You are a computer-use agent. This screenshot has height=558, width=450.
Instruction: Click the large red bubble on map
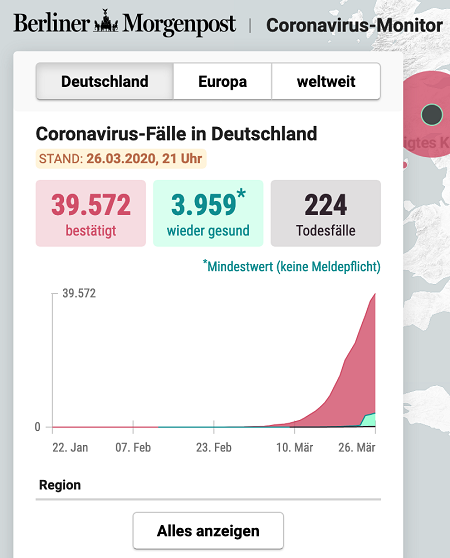(x=427, y=114)
